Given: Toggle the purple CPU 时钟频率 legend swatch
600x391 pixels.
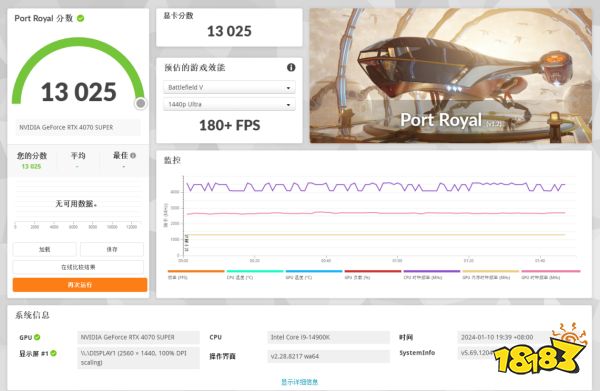Looking at the screenshot, I should coord(432,271).
